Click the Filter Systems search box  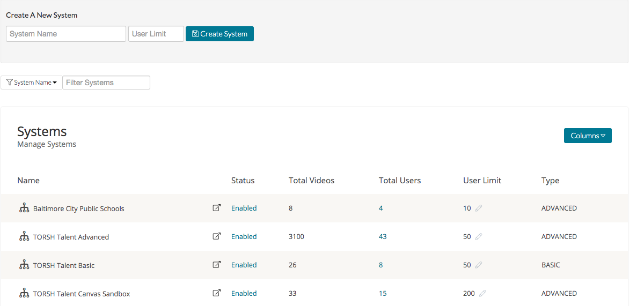point(106,83)
